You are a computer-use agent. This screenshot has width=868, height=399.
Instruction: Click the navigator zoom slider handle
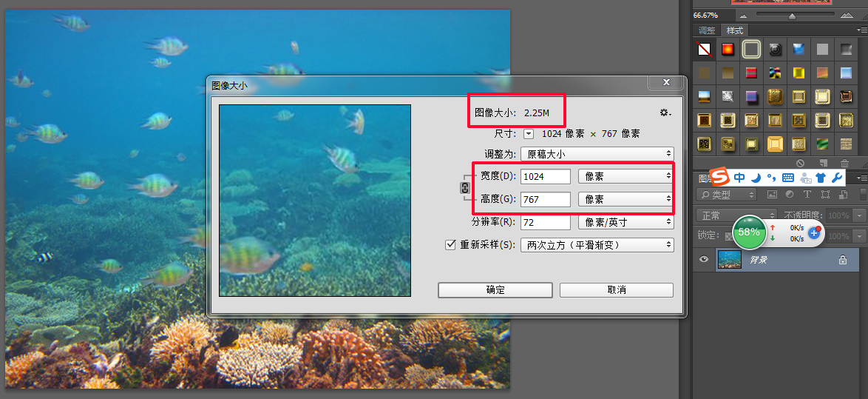click(792, 16)
